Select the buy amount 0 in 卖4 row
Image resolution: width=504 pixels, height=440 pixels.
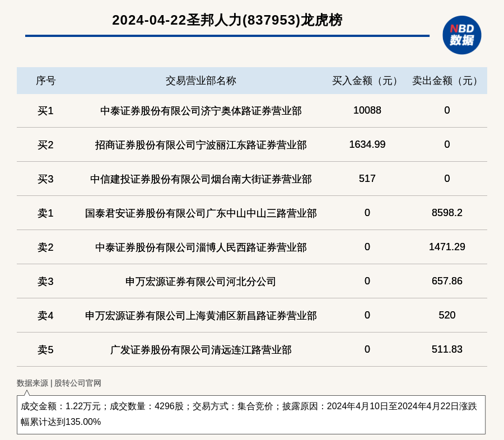tap(367, 315)
